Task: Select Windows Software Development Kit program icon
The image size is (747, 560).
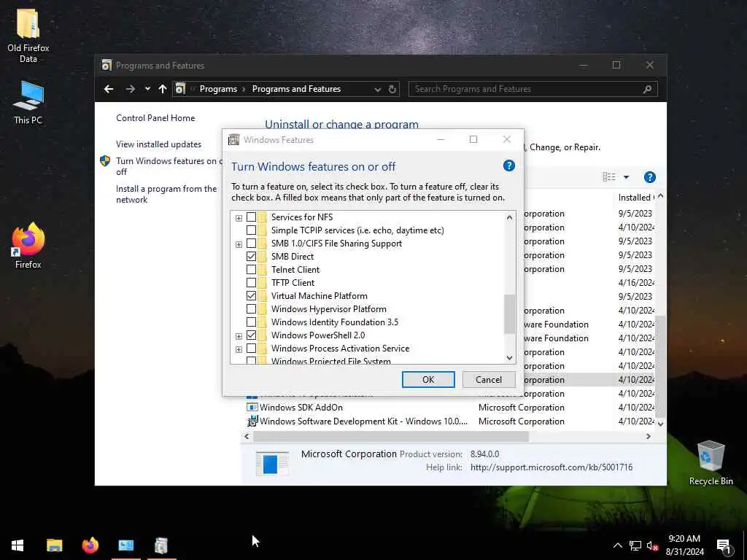Action: pos(252,421)
